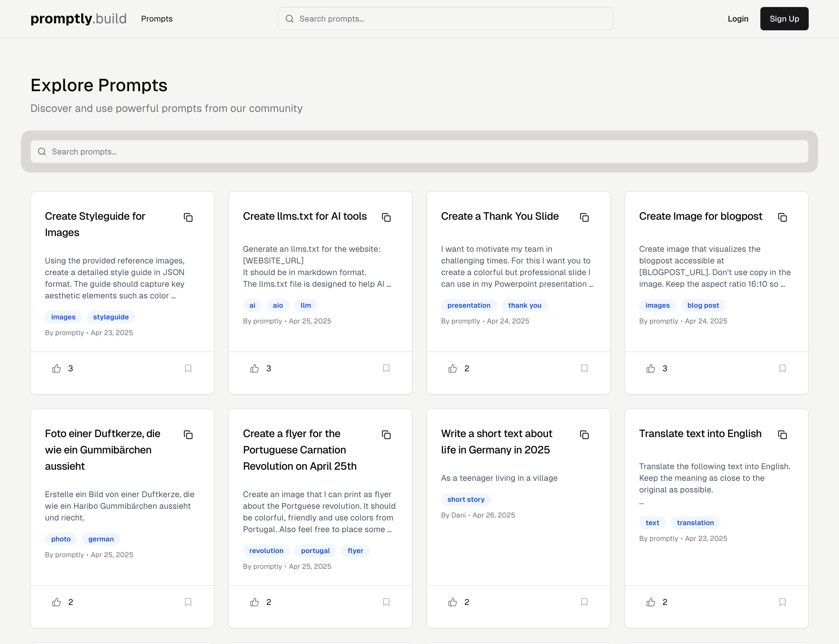Image resolution: width=839 pixels, height=644 pixels.
Task: Filter by the presentation tag
Action: click(x=469, y=305)
